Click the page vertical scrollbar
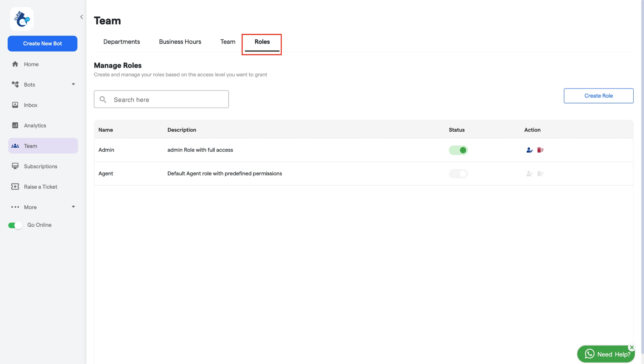The image size is (644, 364). (642, 177)
